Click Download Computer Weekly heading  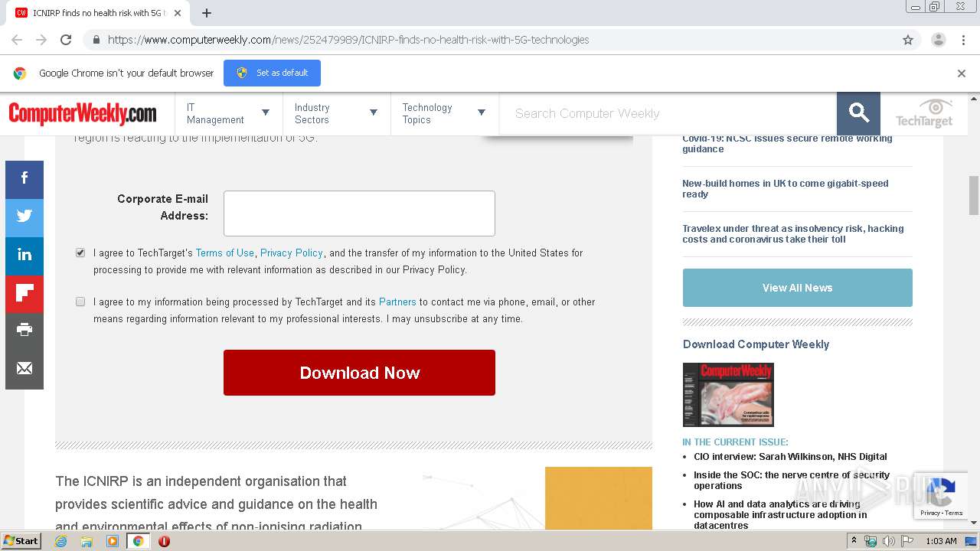(756, 344)
